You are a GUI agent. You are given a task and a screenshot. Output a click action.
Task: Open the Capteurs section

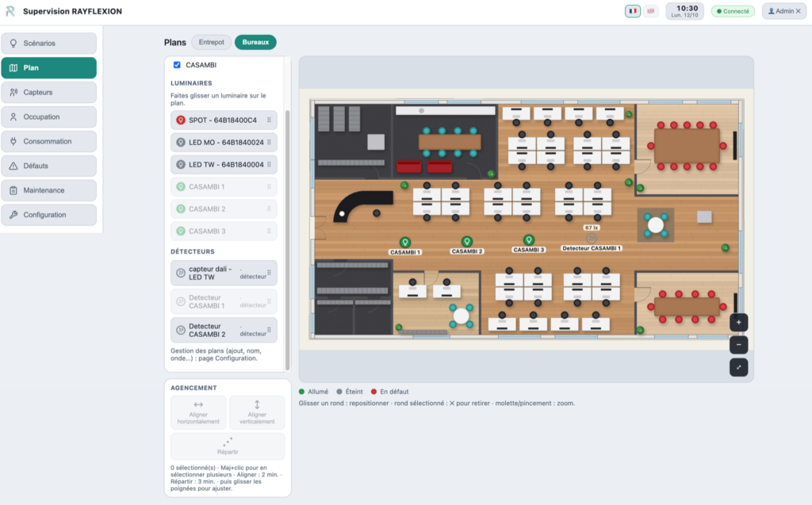point(48,92)
